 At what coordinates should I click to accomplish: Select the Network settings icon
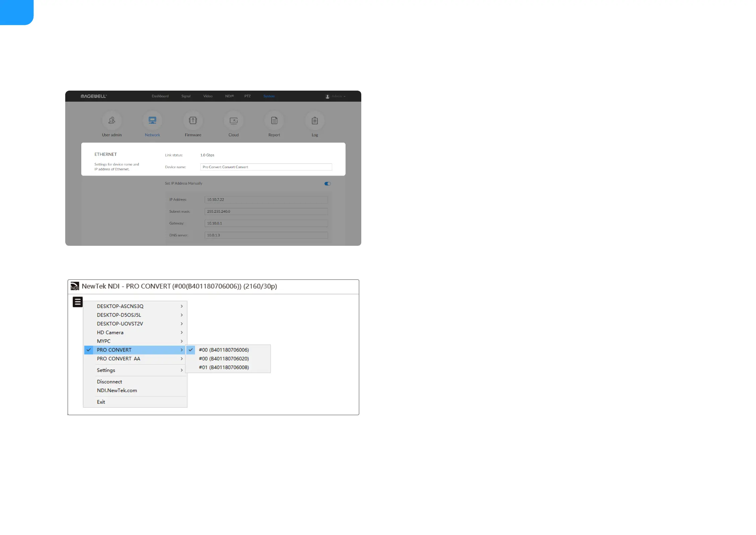click(x=152, y=121)
